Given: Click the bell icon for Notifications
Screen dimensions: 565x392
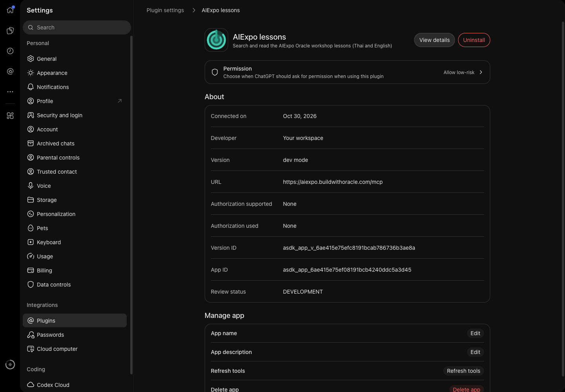Looking at the screenshot, I should tap(31, 87).
